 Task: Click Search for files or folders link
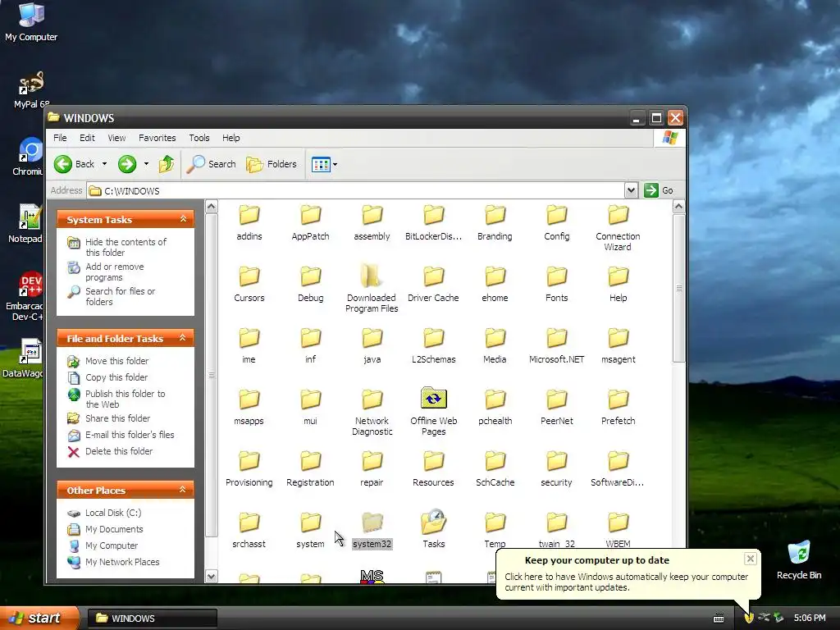(x=120, y=296)
